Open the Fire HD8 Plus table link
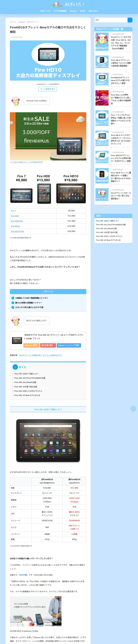The width and height of the screenshot is (138, 644). coord(17,221)
